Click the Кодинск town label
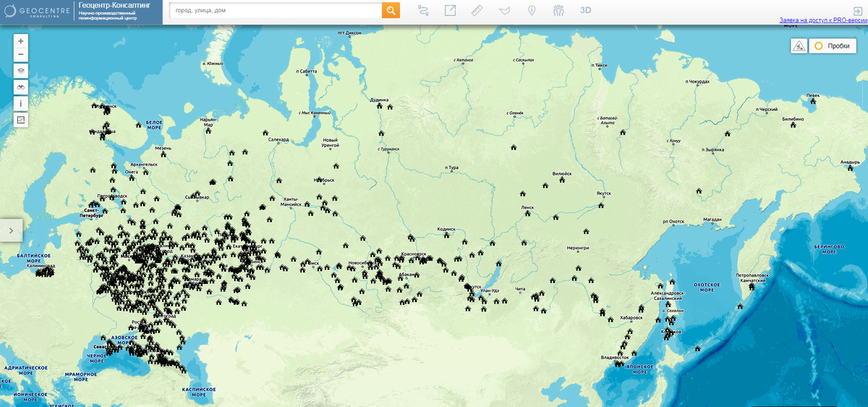The height and width of the screenshot is (407, 868). (x=447, y=229)
